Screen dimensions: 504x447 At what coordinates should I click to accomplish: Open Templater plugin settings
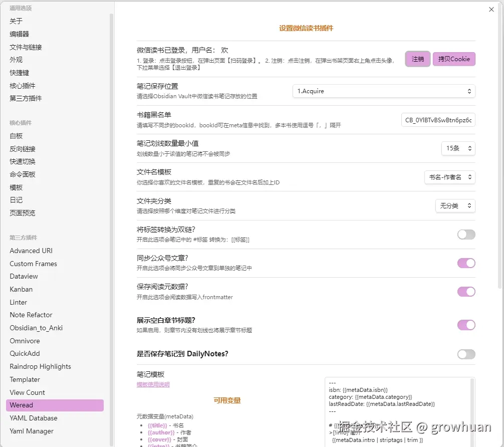[25, 379]
